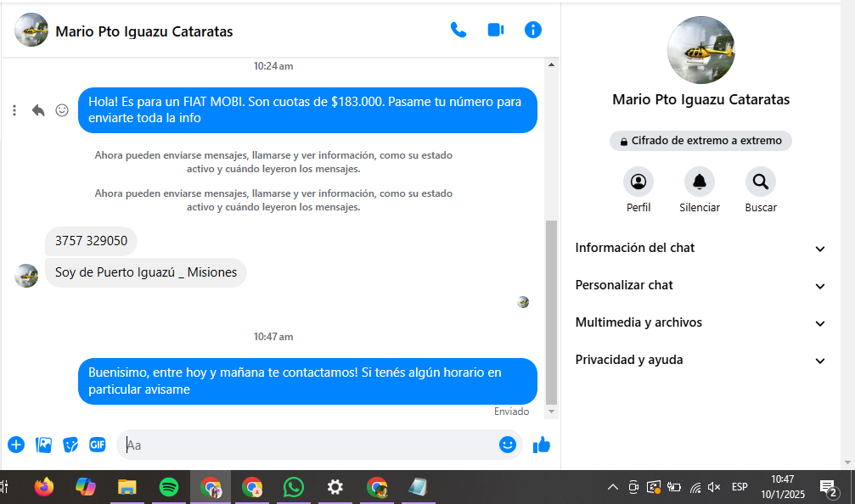This screenshot has height=504, width=855.
Task: Start a video call with Mario
Action: tap(495, 30)
